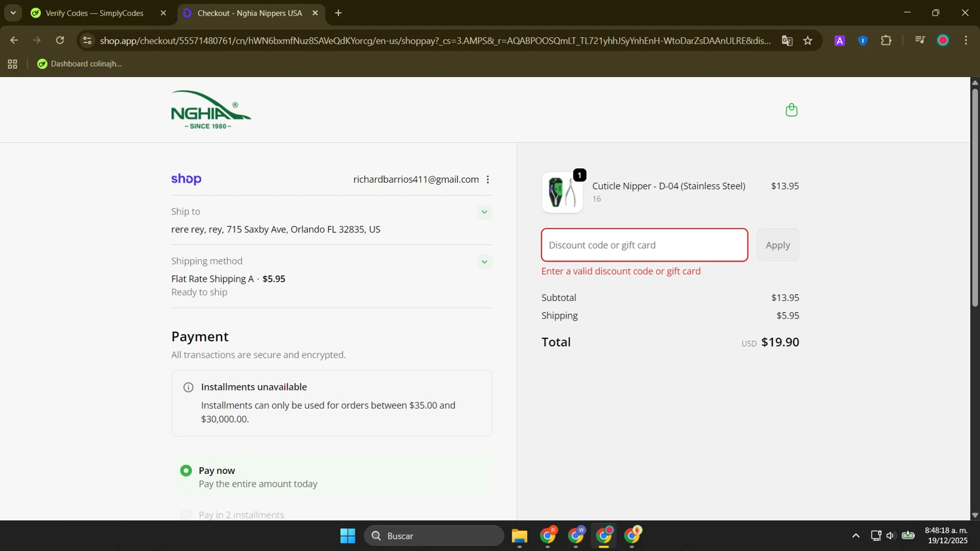Click the Installments unavailable info icon
The width and height of the screenshot is (980, 551).
click(188, 387)
